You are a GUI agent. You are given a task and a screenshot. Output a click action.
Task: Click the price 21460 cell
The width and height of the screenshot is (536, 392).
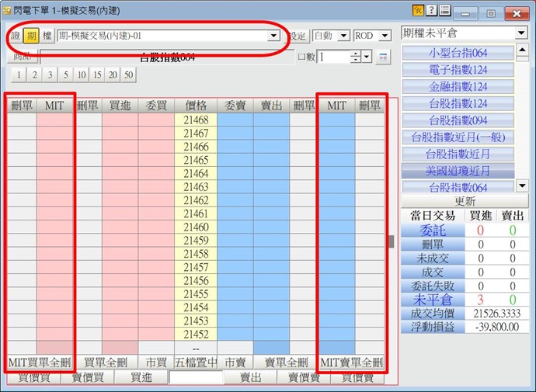coord(197,227)
